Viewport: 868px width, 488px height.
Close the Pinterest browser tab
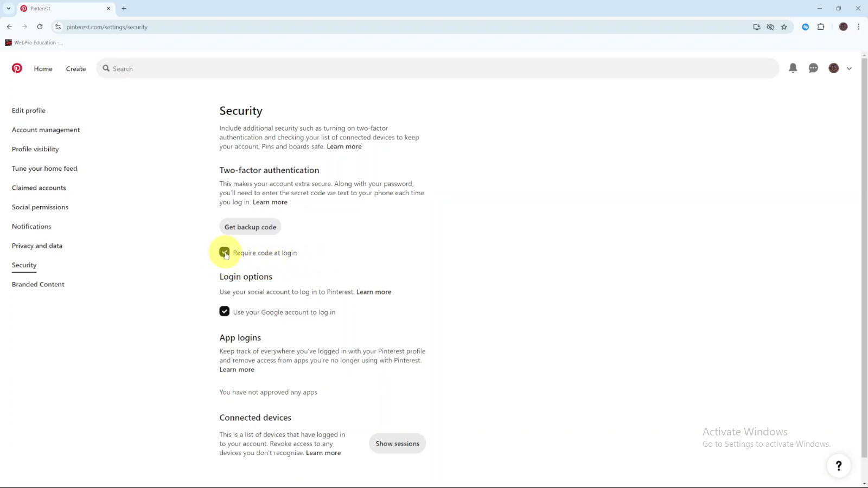click(x=108, y=9)
